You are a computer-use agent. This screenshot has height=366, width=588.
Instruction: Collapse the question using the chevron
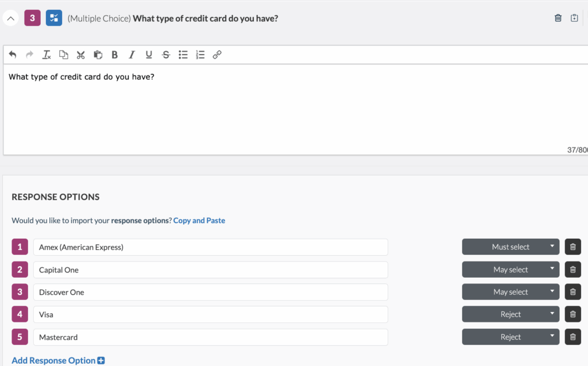coord(10,18)
